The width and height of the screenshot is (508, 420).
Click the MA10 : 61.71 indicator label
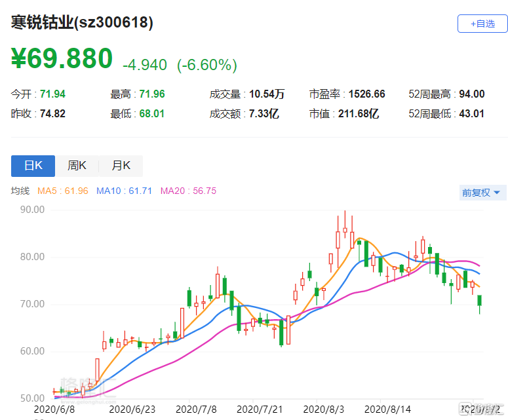coord(124,191)
